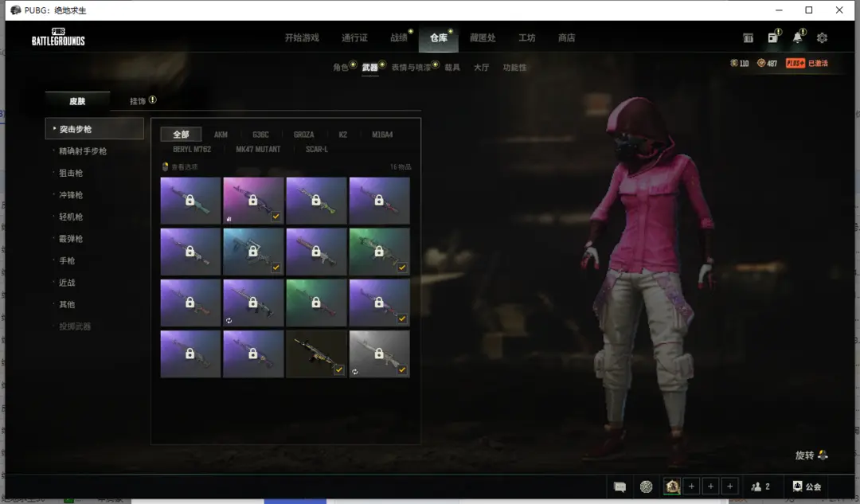Select the 仓库 tab
Viewport: 860px width, 504px height.
pos(438,37)
